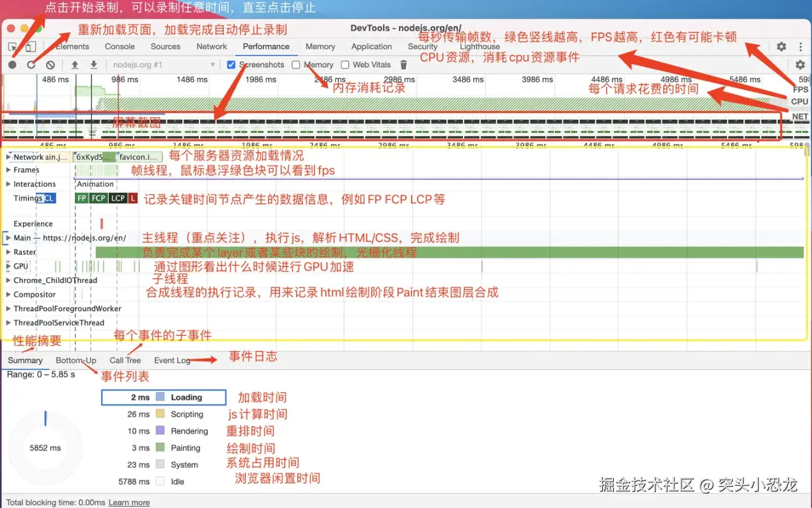Screen dimensions: 812x508
Task: Click the yellow Scripting color swatch
Action: click(x=160, y=414)
